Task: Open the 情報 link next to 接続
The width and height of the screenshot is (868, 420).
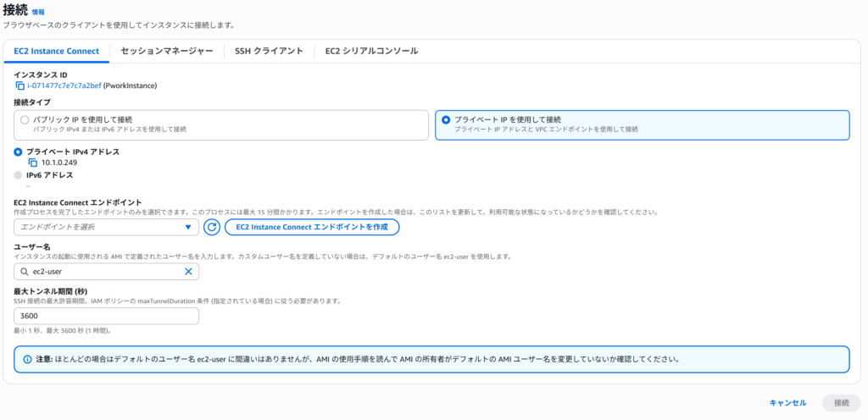Action: 39,12
